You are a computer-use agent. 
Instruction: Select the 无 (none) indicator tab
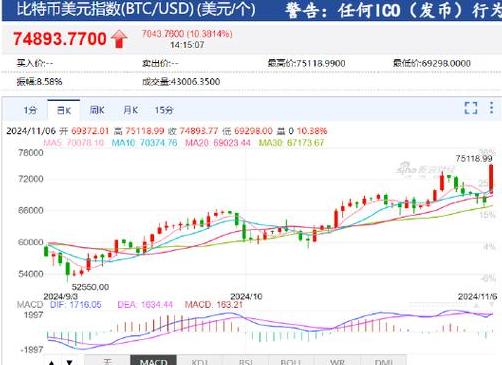[107, 361]
